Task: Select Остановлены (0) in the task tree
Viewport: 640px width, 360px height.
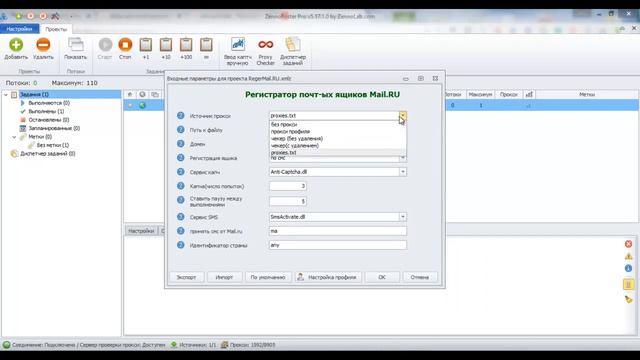Action: [49, 120]
